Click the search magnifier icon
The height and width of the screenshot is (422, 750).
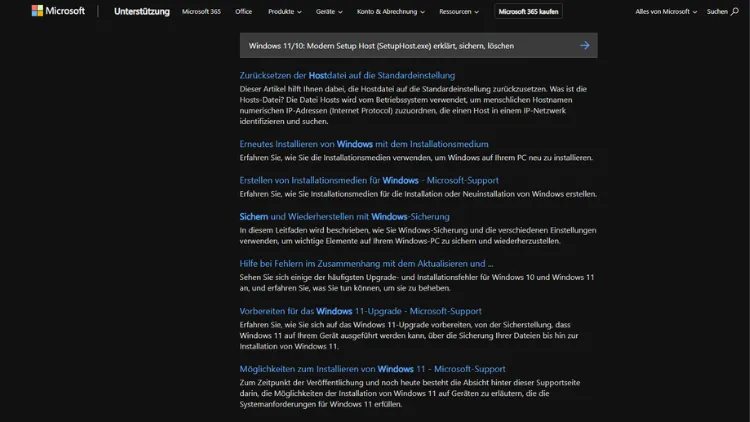point(734,11)
